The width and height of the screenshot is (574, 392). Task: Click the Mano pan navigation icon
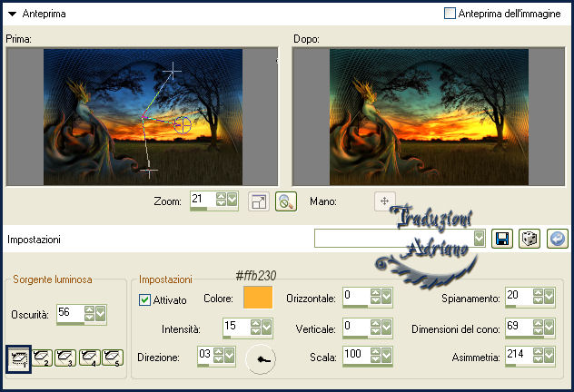point(385,201)
